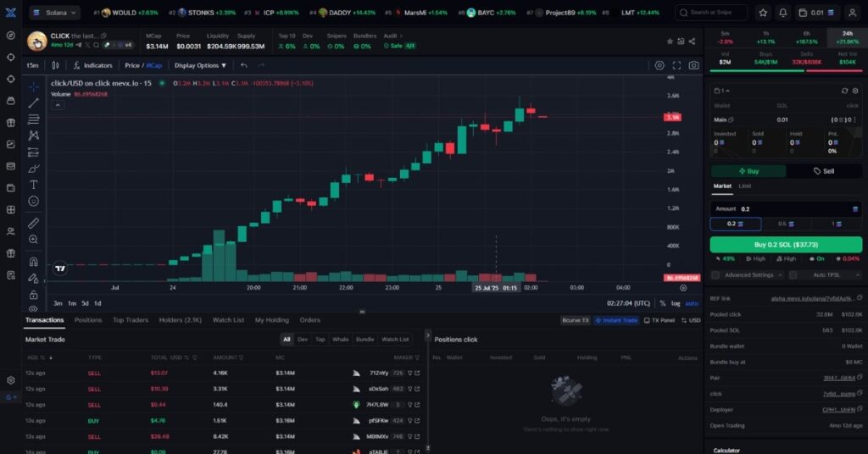Open the notifications bell
The image size is (868, 454).
(x=782, y=13)
